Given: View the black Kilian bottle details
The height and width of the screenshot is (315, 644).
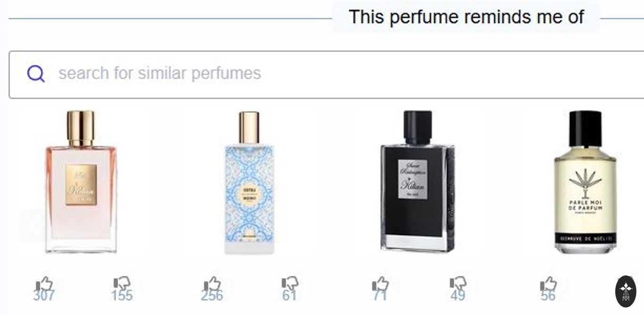Looking at the screenshot, I should pos(417,182).
